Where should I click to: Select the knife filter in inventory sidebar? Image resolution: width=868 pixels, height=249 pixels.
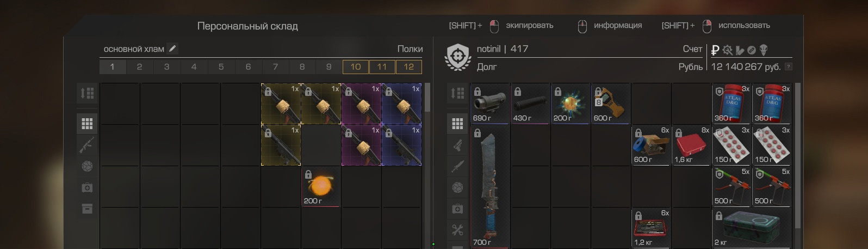pos(457,166)
